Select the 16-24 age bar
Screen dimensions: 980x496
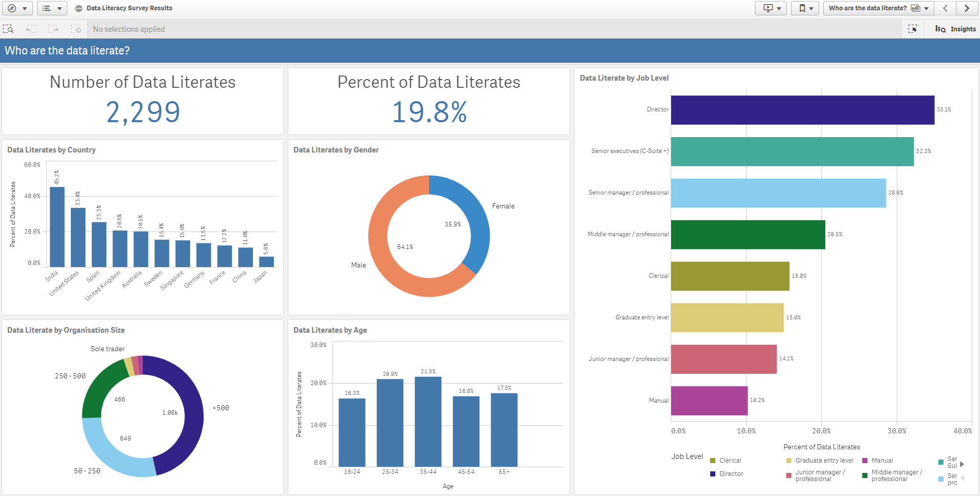pyautogui.click(x=352, y=432)
